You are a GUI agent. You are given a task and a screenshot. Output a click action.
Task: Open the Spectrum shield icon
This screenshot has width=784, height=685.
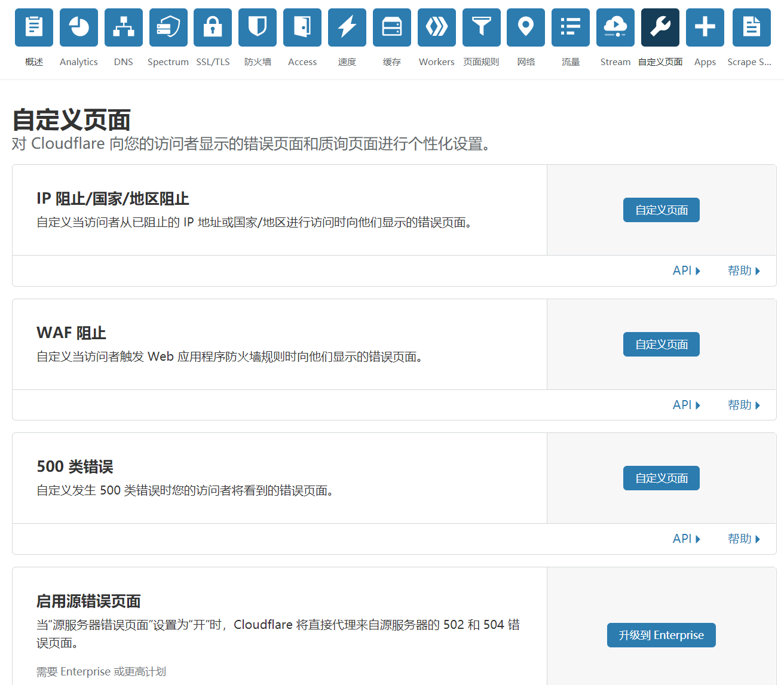tap(169, 27)
